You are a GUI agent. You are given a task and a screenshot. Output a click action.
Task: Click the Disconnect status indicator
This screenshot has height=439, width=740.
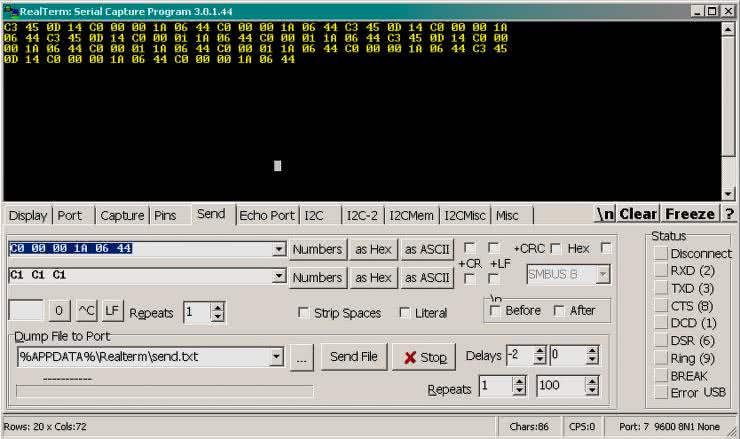661,254
